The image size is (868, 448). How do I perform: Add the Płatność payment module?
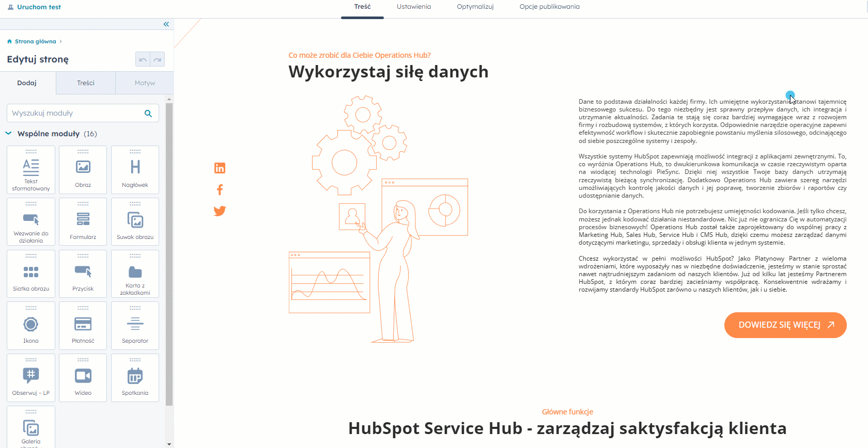(x=83, y=326)
